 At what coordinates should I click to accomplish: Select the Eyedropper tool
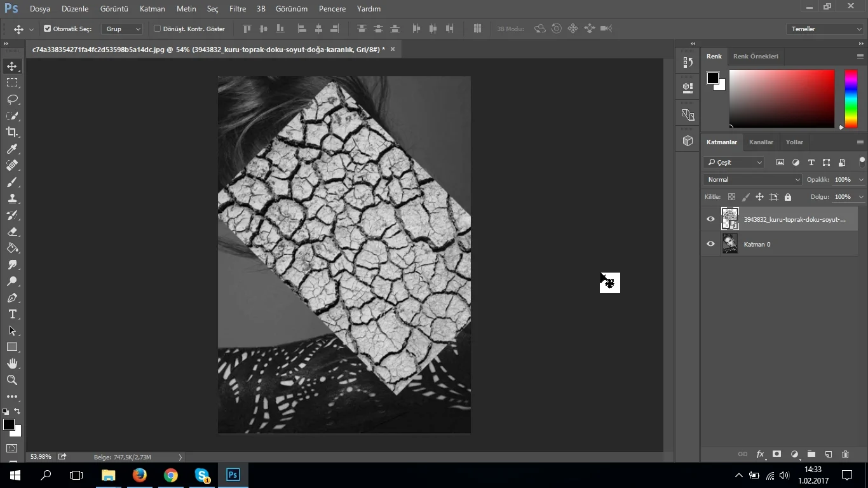12,149
